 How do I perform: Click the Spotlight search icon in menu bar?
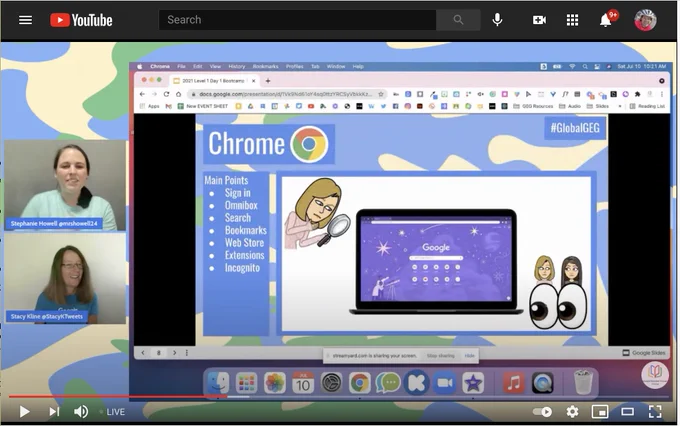pos(585,66)
